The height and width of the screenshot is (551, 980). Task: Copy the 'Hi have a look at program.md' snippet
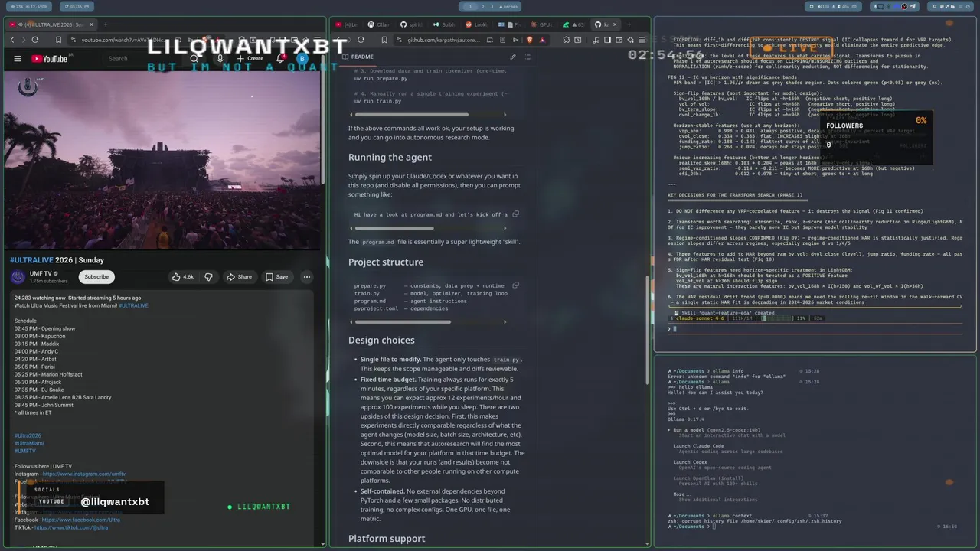tap(516, 214)
